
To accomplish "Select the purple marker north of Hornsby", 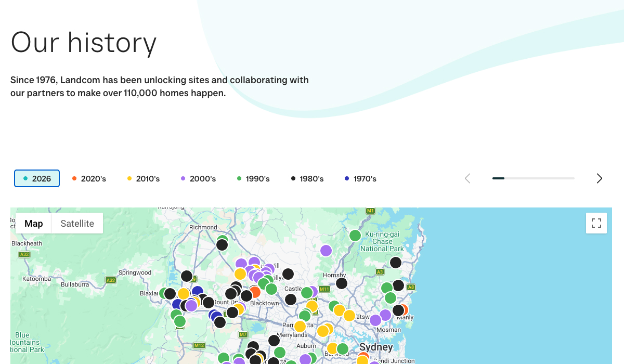I will click(x=326, y=251).
